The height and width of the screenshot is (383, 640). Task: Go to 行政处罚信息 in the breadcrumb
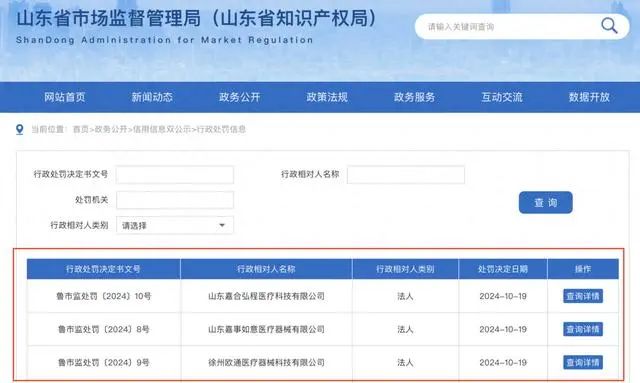pos(221,129)
